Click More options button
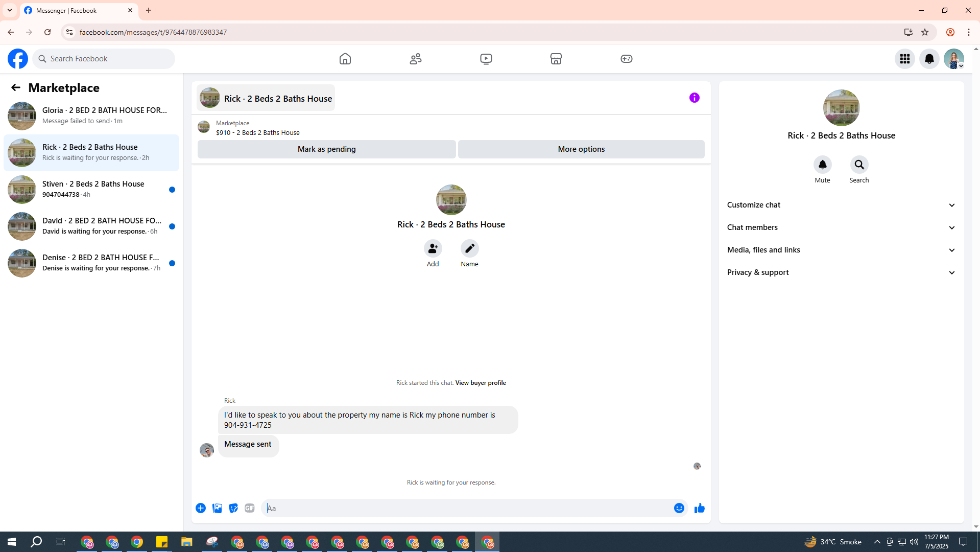 [581, 149]
